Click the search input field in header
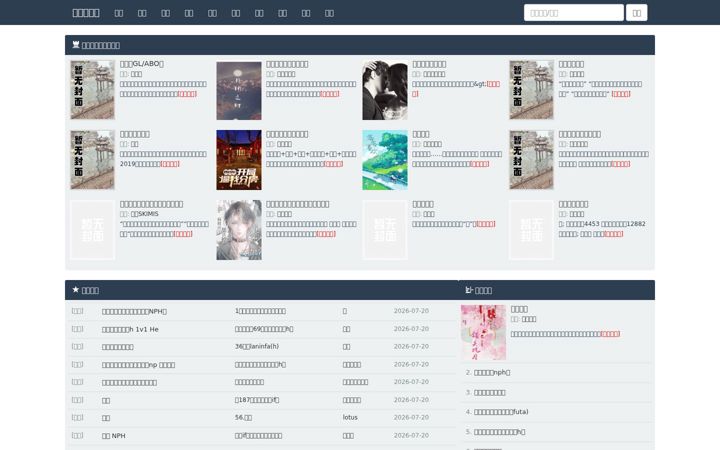Screen dimensions: 720x450 coord(574,13)
